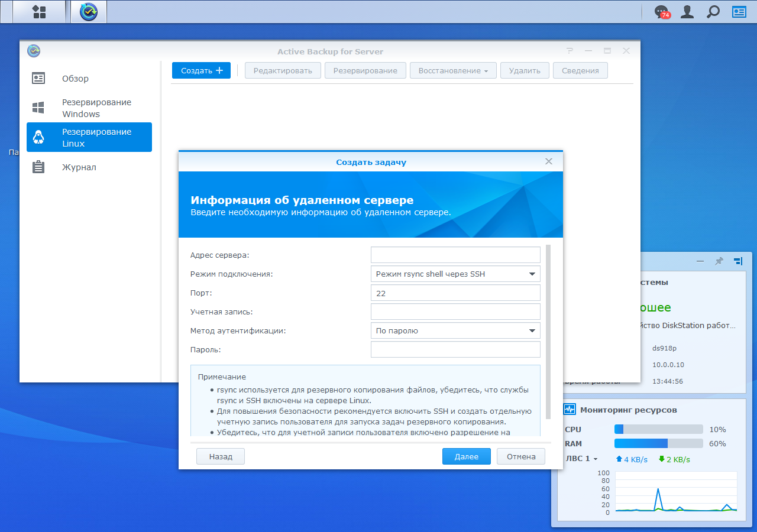Click the Адрес сервера: label
The width and height of the screenshot is (757, 532).
point(220,255)
